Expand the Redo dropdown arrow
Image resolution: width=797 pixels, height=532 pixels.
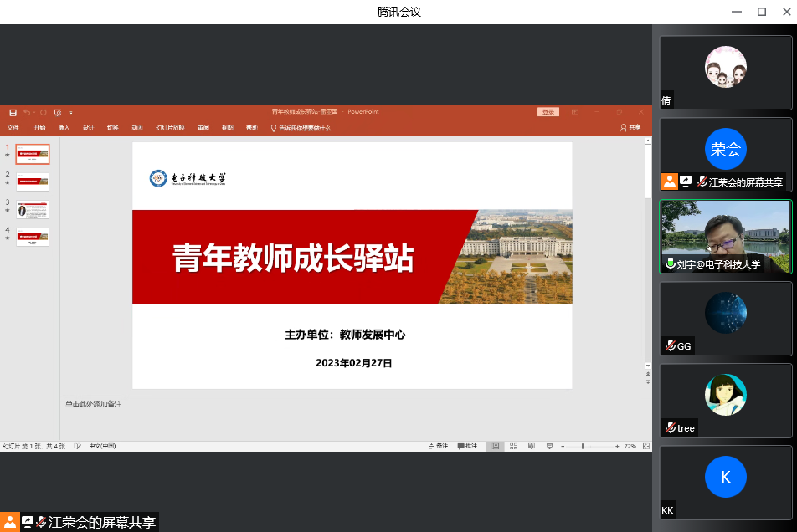point(33,112)
